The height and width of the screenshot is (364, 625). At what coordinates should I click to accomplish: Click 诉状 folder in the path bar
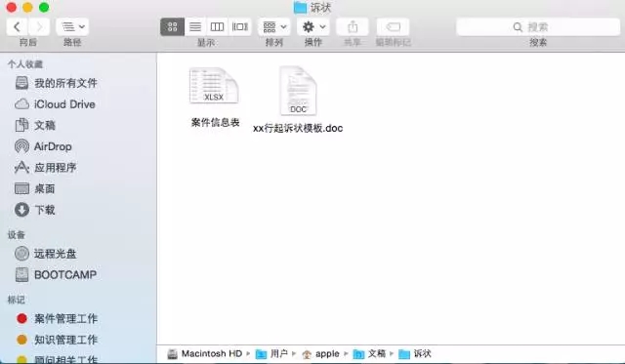415,353
